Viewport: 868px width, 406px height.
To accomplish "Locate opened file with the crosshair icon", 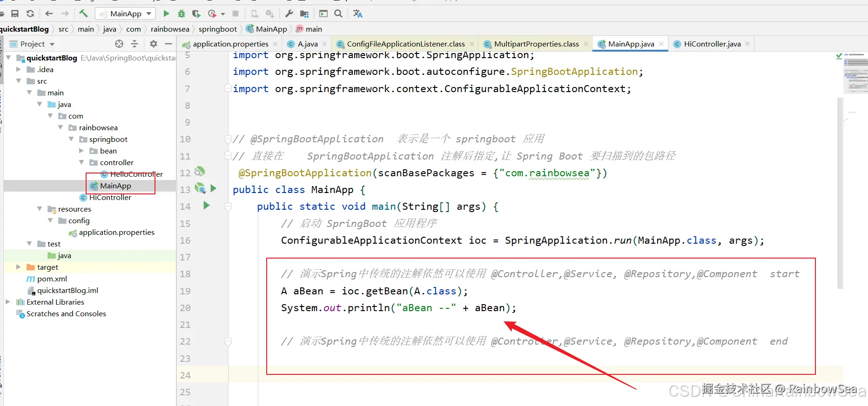I will (x=119, y=44).
